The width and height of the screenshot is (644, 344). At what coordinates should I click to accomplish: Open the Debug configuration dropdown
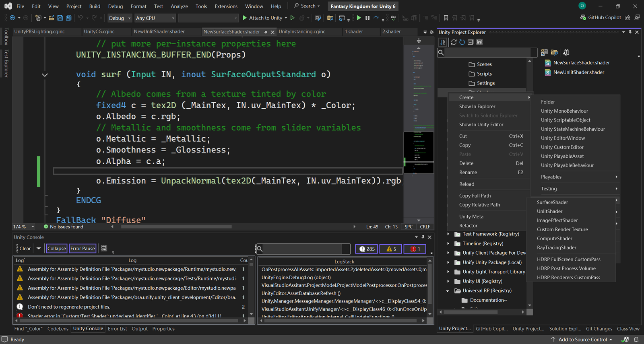tap(120, 18)
